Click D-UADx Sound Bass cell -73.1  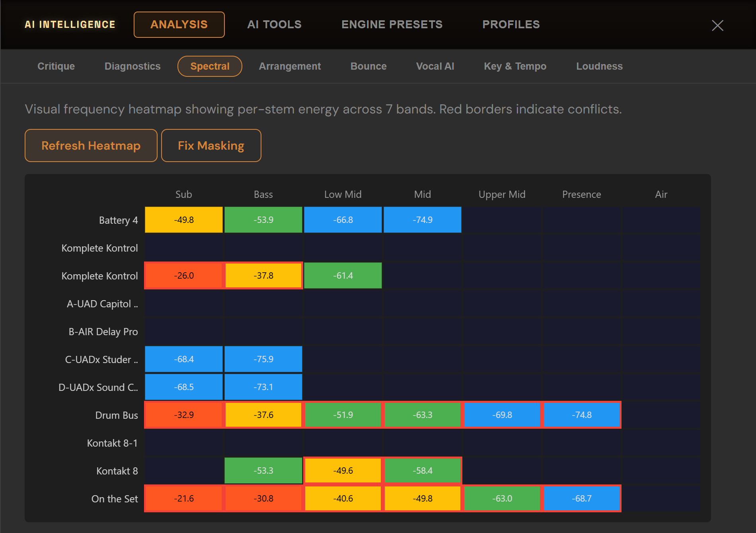tap(263, 387)
